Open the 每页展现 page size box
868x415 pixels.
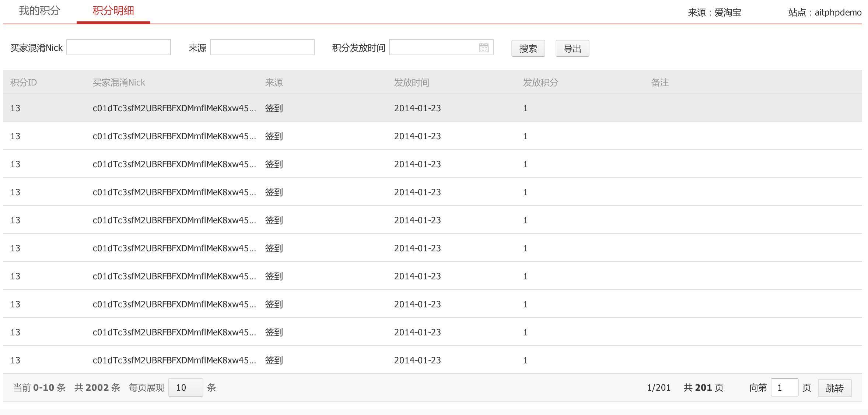pyautogui.click(x=185, y=387)
